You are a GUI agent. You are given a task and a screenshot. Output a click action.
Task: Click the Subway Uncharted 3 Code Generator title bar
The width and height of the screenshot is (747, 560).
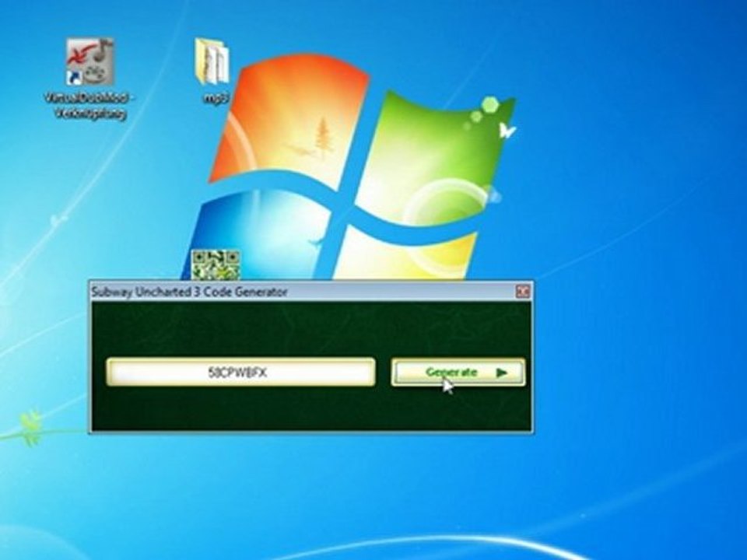click(x=310, y=292)
